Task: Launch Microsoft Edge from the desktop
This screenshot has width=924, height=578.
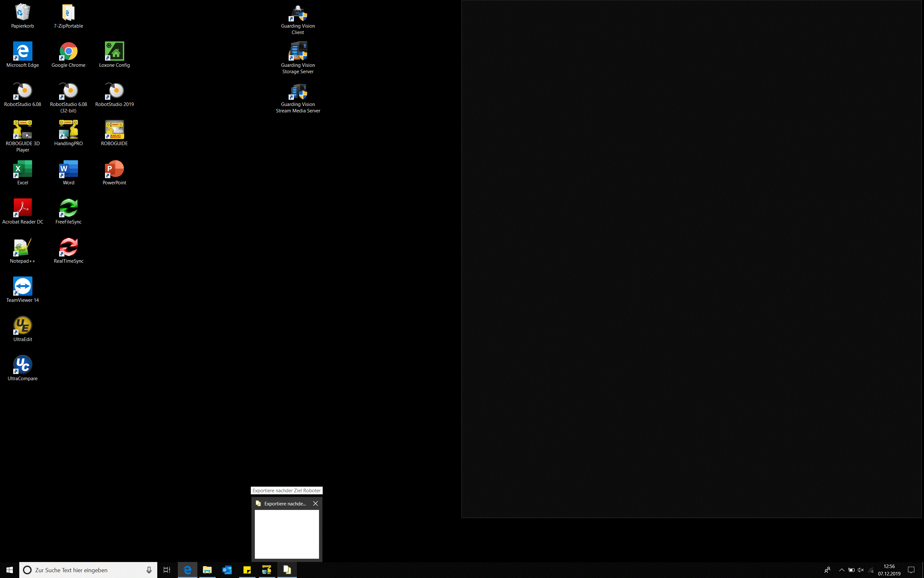Action: [x=22, y=55]
